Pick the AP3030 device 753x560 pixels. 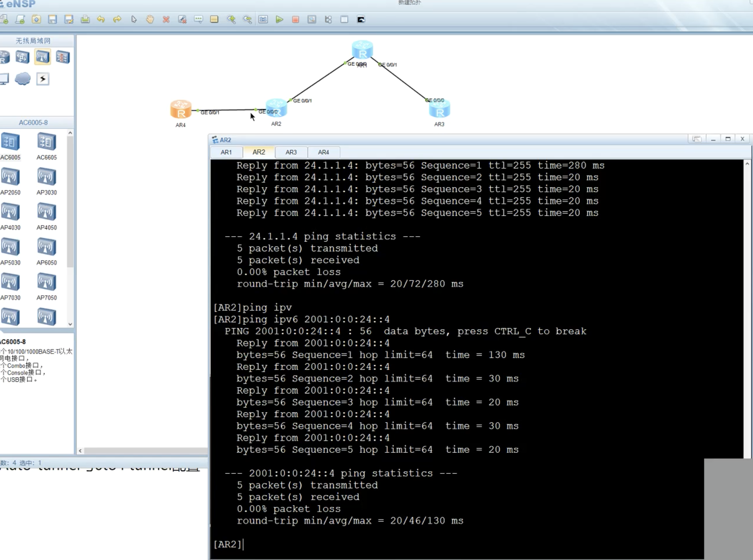46,181
